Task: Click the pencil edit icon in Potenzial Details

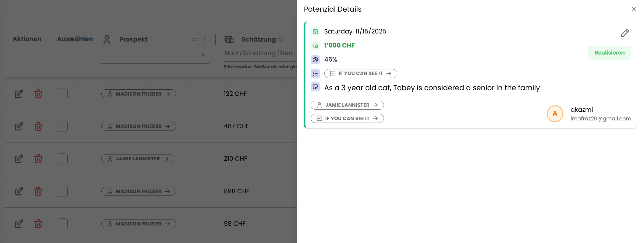Action: coord(625,33)
